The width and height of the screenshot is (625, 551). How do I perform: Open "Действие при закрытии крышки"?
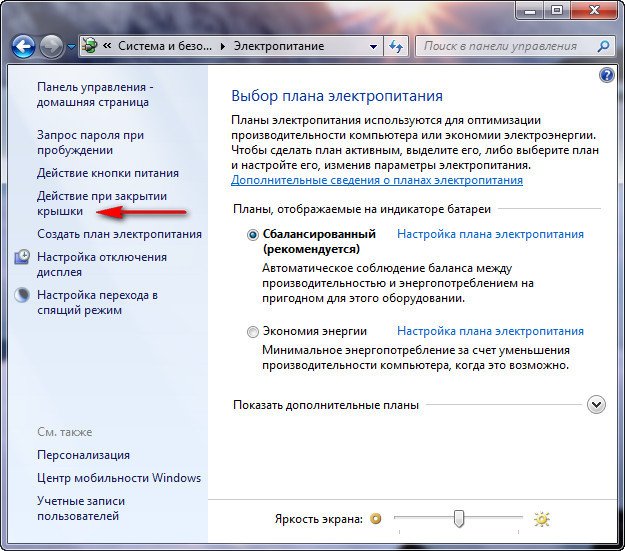click(x=102, y=203)
